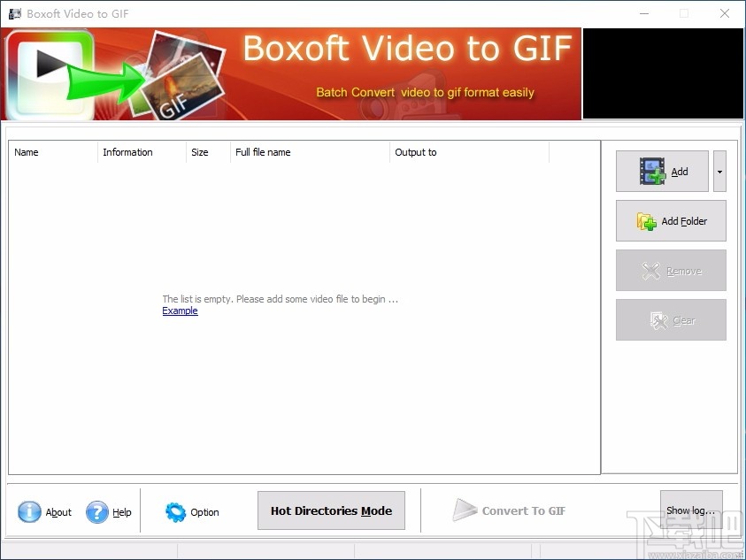Sort list by Information column header

(x=142, y=152)
